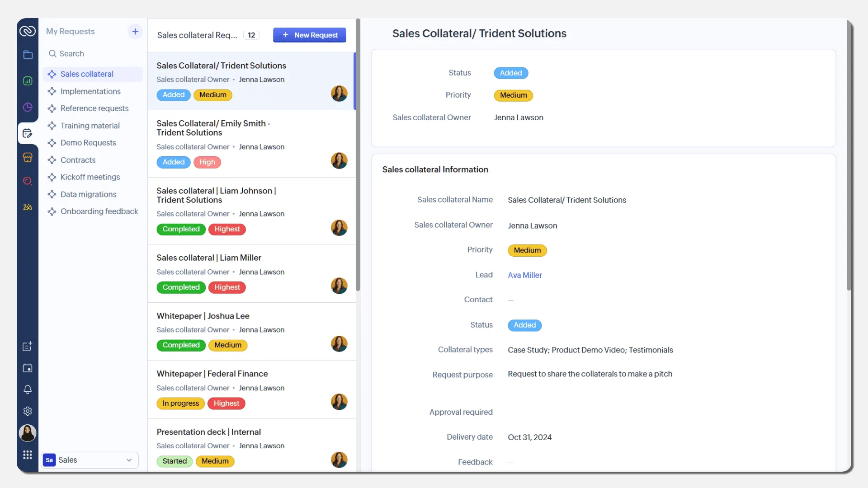Open the calendar icon in left rail
The width and height of the screenshot is (868, 488).
click(x=28, y=368)
